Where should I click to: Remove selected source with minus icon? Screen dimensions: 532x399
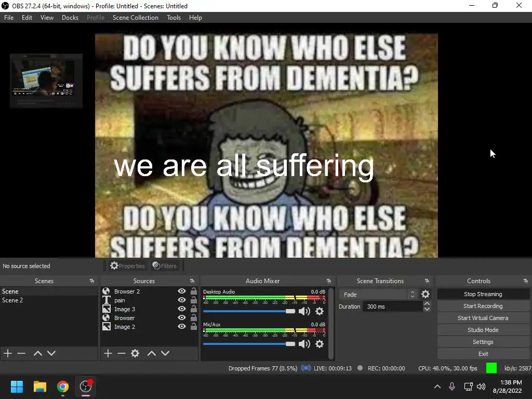point(122,353)
